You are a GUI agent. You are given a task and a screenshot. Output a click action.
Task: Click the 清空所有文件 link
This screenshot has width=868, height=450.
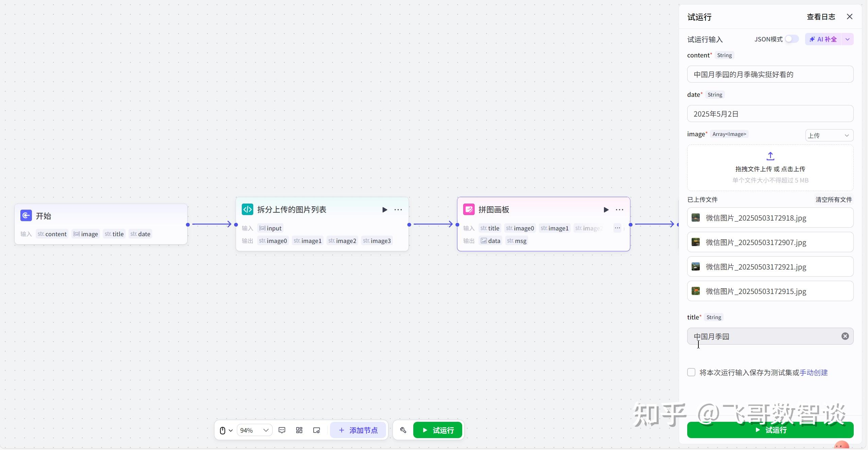tap(833, 200)
